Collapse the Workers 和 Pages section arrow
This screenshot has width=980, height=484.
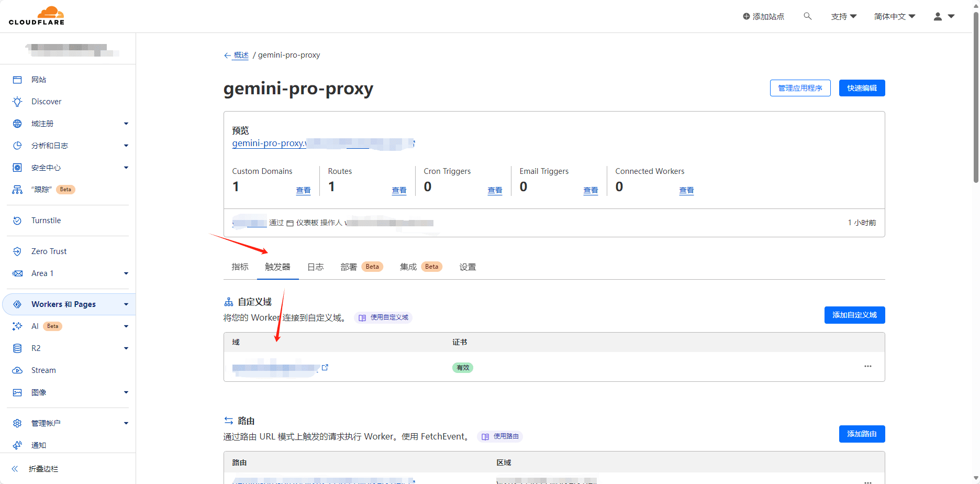[126, 304]
